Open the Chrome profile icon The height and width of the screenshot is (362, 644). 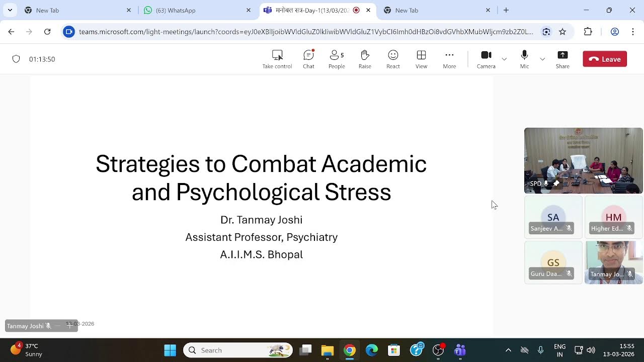615,32
